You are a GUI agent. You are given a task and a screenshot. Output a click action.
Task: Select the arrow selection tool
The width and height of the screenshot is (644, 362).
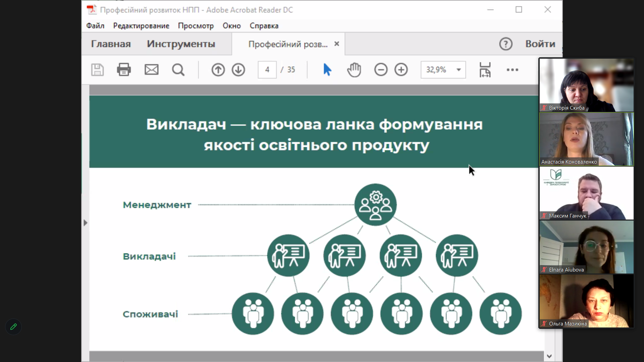[x=327, y=70]
